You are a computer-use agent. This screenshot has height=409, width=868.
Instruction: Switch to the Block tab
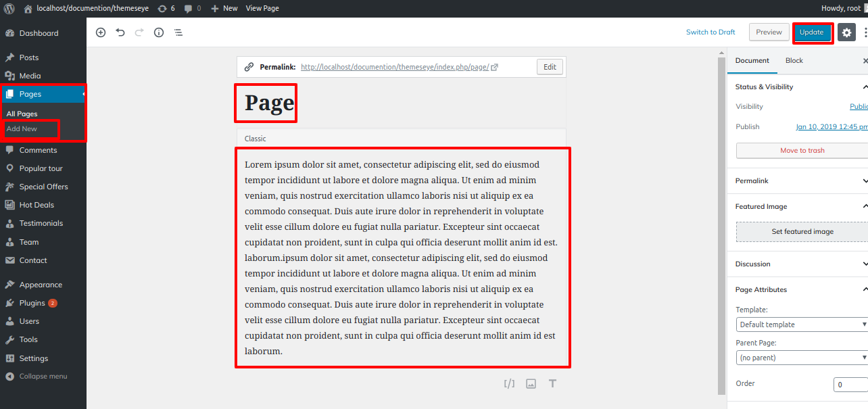(794, 60)
